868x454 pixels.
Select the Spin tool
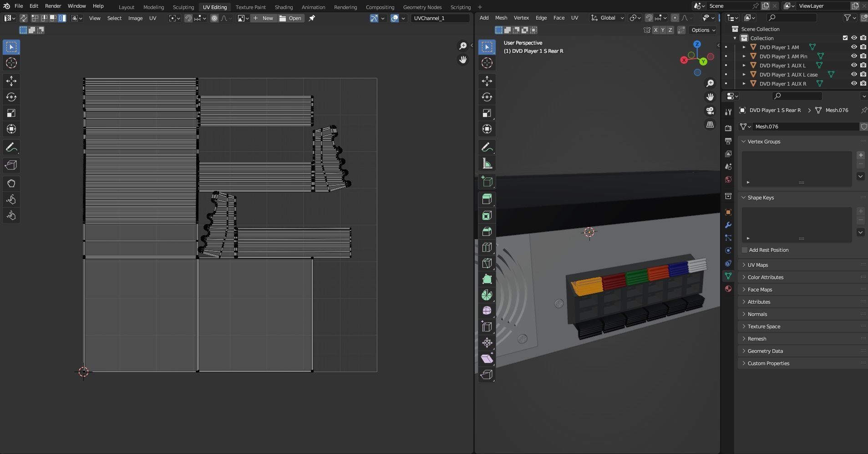tap(487, 295)
